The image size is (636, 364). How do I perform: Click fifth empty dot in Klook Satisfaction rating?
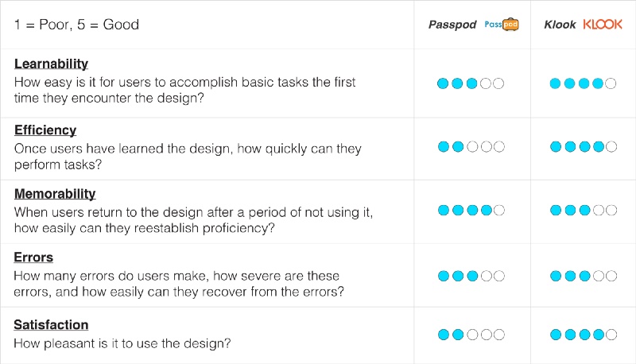[x=611, y=335]
